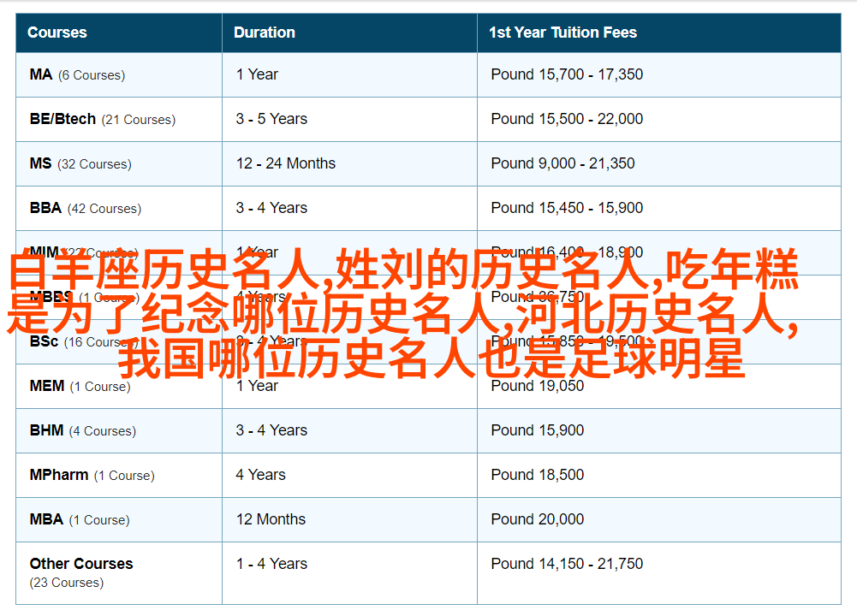Open the MS courses listing

tap(41, 163)
